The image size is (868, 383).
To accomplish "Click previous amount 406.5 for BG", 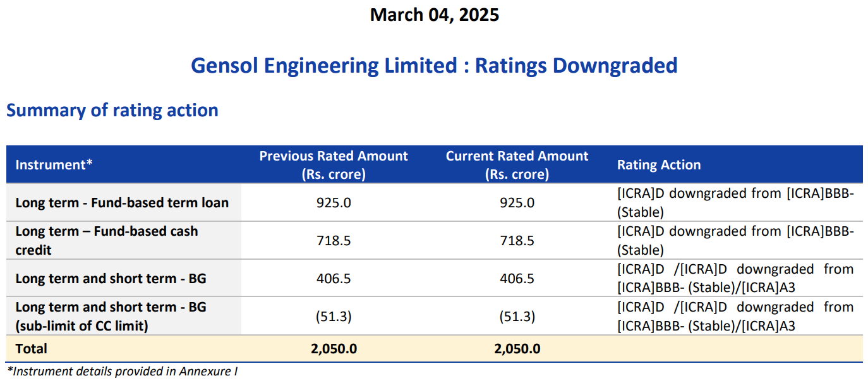I will click(x=334, y=279).
